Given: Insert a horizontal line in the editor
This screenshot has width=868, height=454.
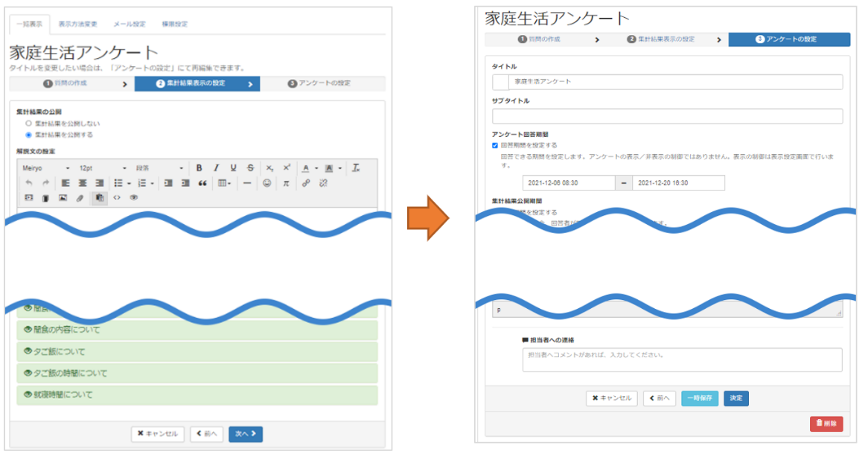Looking at the screenshot, I should tap(247, 183).
